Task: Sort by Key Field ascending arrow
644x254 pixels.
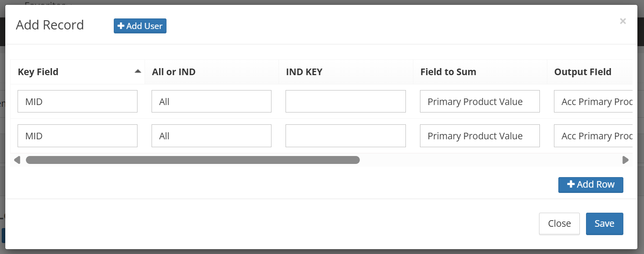Action: click(x=138, y=71)
